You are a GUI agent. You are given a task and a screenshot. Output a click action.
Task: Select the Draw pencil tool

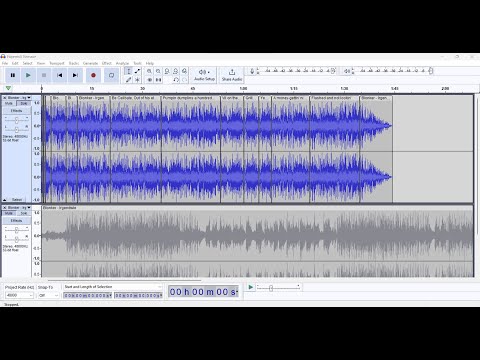pos(129,80)
